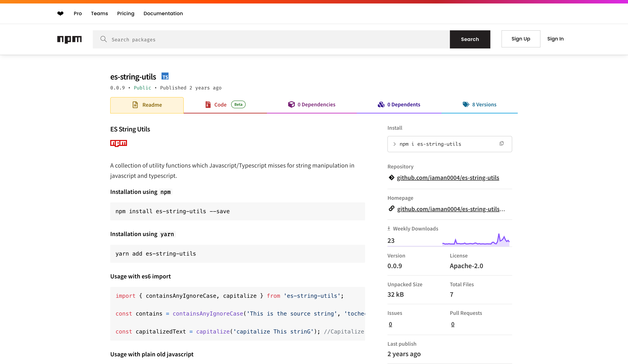Click the homepage chain link icon
Screen dimensions: 628x364
(391, 209)
